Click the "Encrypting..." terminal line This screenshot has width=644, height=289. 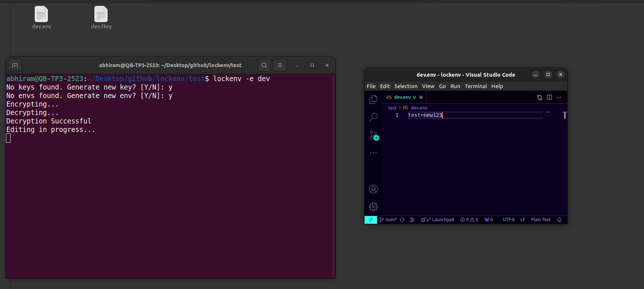[x=32, y=104]
